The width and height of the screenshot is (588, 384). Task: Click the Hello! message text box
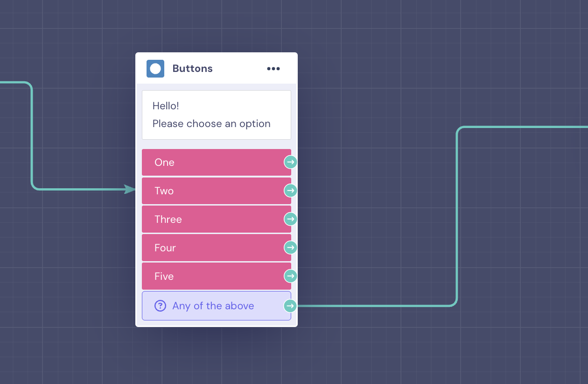(217, 115)
